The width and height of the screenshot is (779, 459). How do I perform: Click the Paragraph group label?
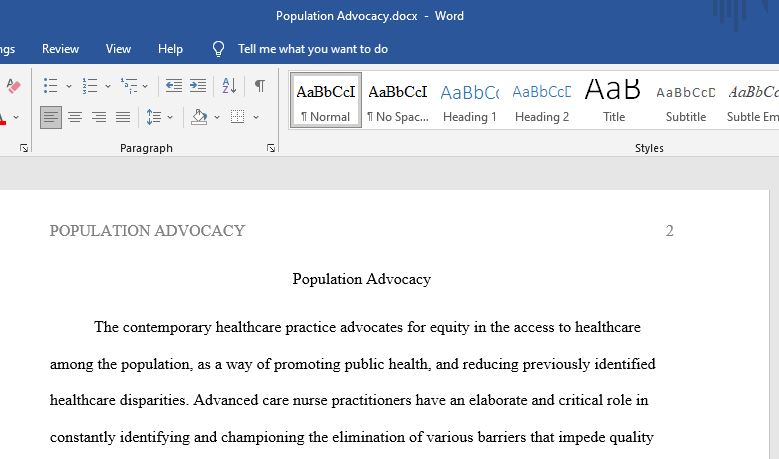pyautogui.click(x=146, y=148)
